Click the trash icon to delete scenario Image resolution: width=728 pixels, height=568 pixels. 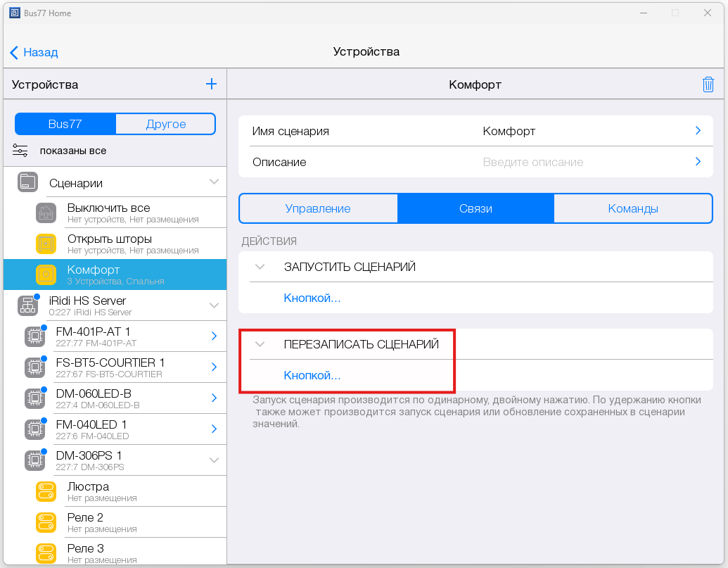tap(708, 84)
